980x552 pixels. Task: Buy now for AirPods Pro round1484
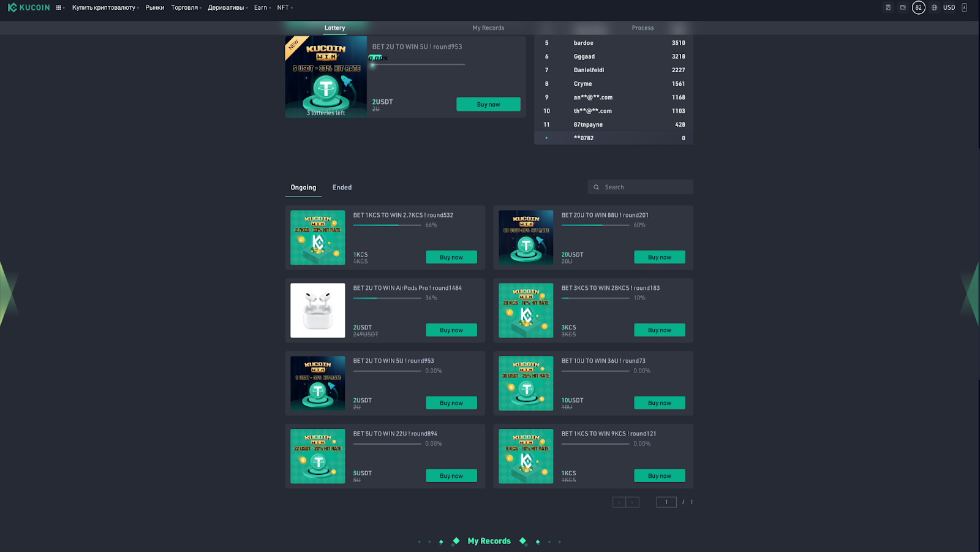tap(451, 330)
